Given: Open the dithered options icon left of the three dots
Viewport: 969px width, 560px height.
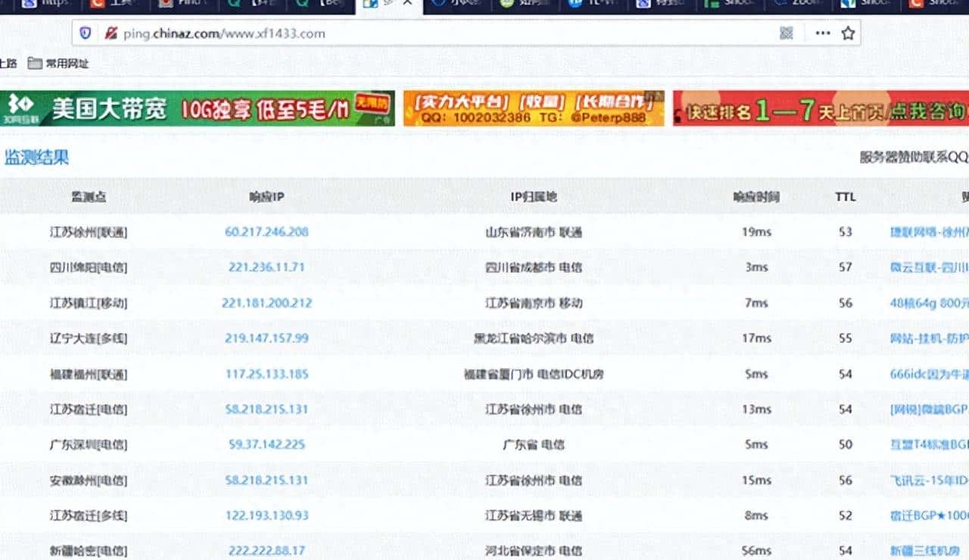Looking at the screenshot, I should pyautogui.click(x=787, y=33).
